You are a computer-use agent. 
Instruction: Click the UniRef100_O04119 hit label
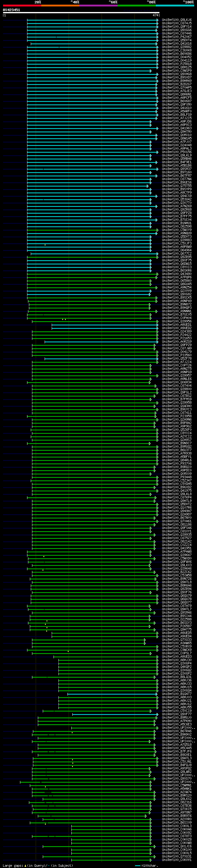177,61
